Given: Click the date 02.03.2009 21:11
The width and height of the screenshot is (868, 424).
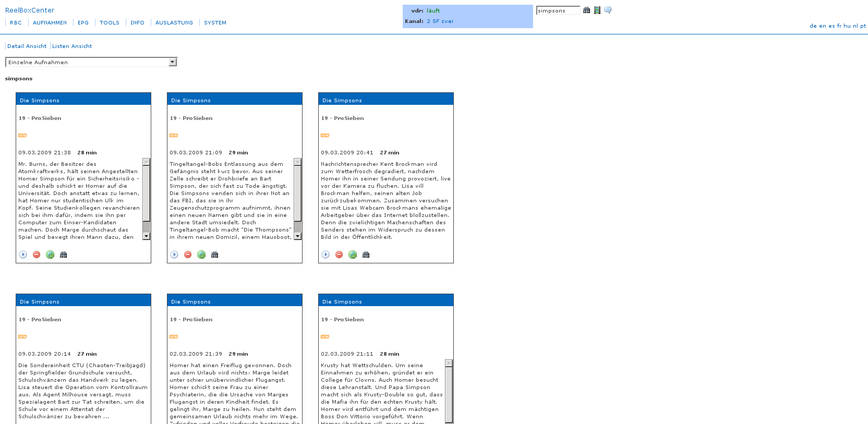Looking at the screenshot, I should (x=347, y=354).
